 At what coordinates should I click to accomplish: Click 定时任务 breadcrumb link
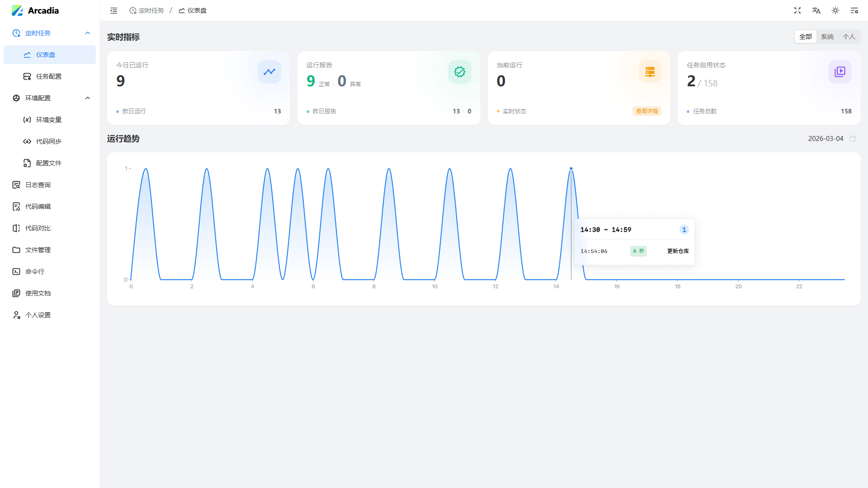tap(147, 10)
